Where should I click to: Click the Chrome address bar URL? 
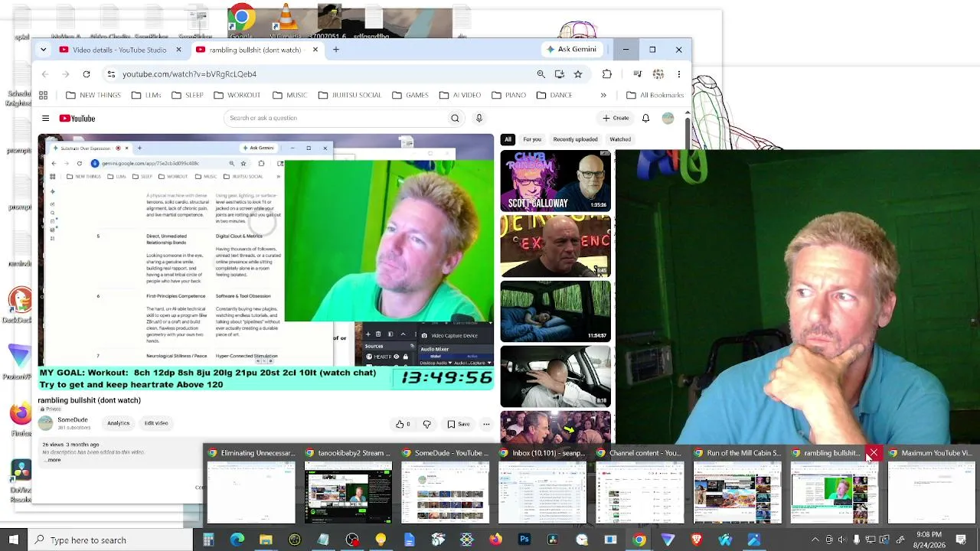pyautogui.click(x=189, y=74)
